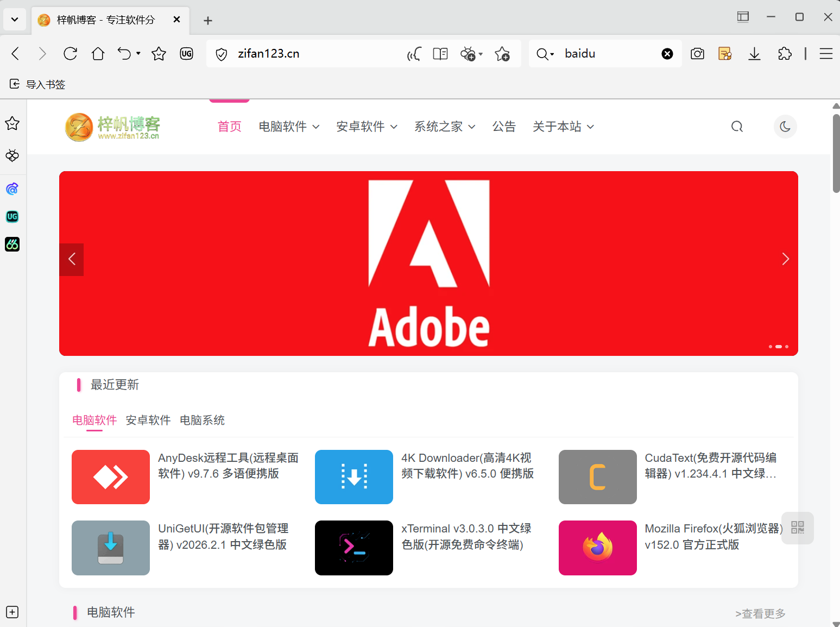Expand the 关于本站 navigation menu

pos(563,127)
